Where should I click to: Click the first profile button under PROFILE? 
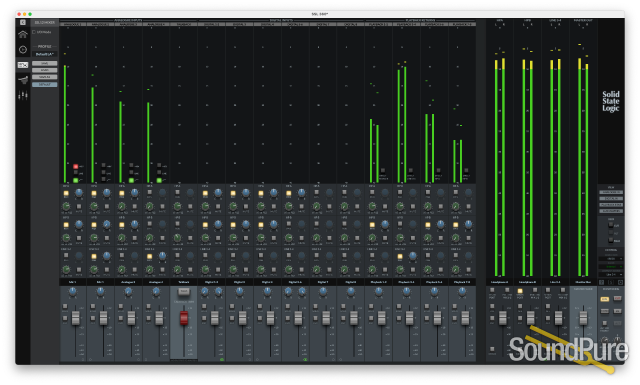44,63
